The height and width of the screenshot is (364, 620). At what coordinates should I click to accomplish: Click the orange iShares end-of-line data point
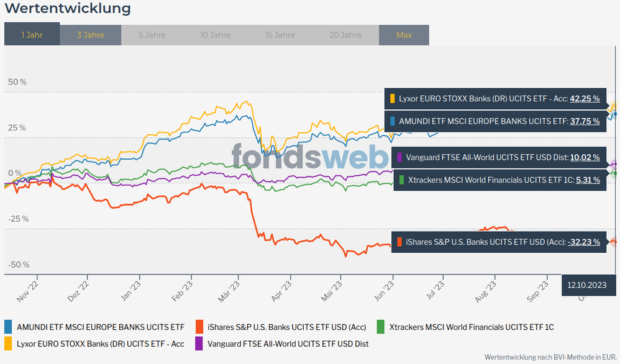pyautogui.click(x=614, y=242)
